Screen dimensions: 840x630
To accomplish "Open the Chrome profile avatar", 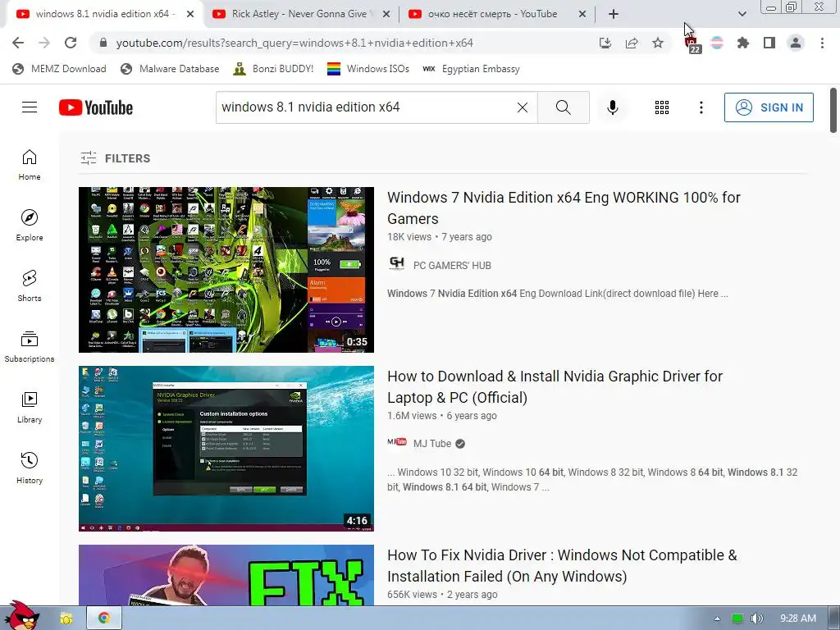I will 796,43.
